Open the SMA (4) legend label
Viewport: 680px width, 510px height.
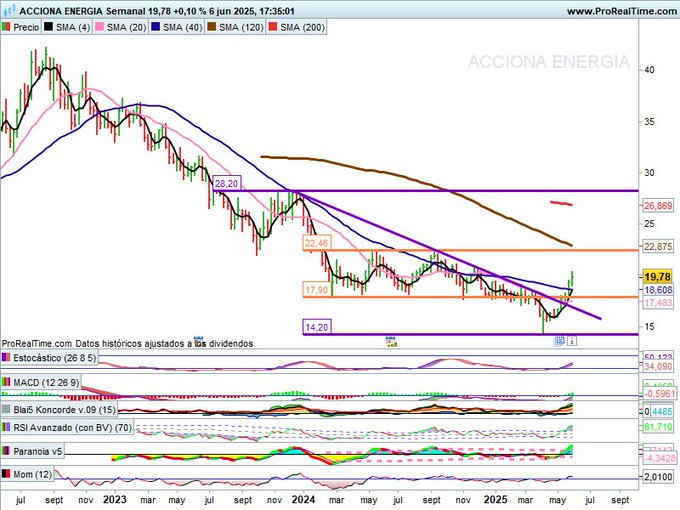[73, 27]
